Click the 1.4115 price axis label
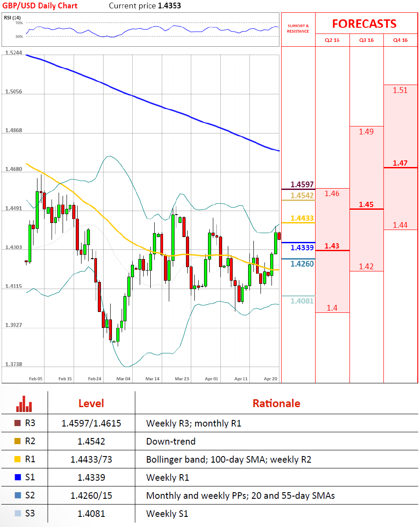The image size is (420, 527). (14, 286)
